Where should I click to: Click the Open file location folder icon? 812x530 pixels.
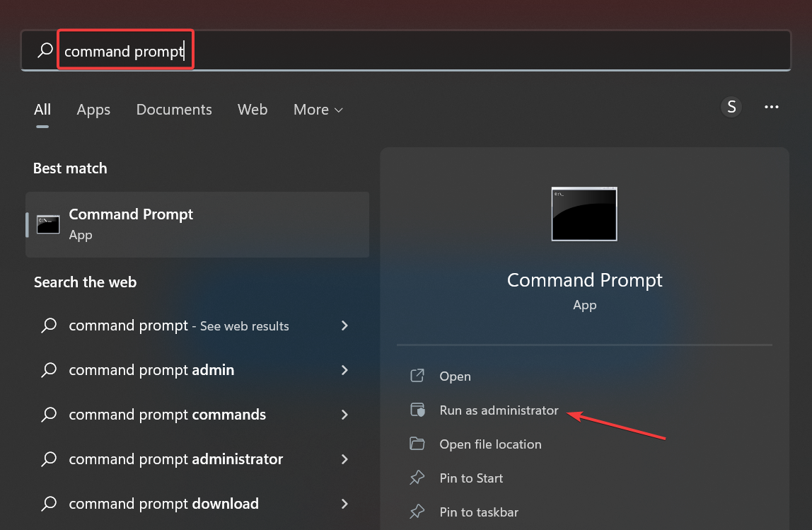click(417, 444)
